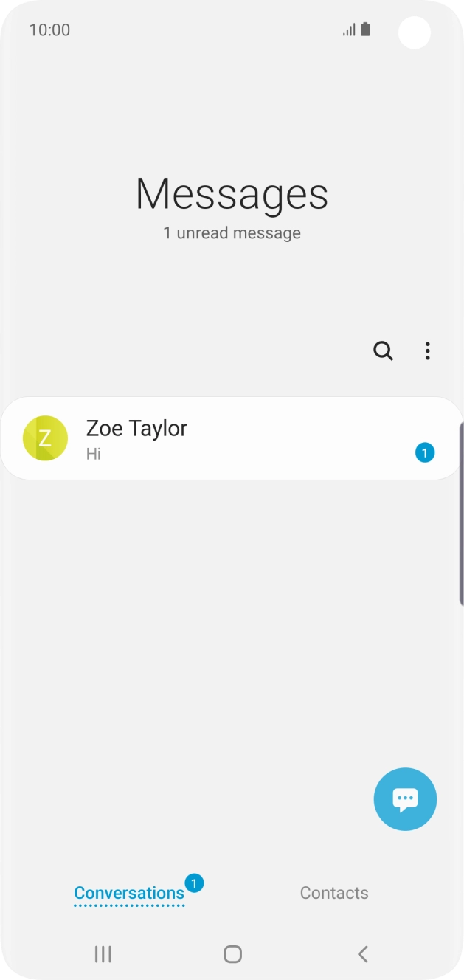
Task: Open the search icon in Messages
Action: point(382,351)
